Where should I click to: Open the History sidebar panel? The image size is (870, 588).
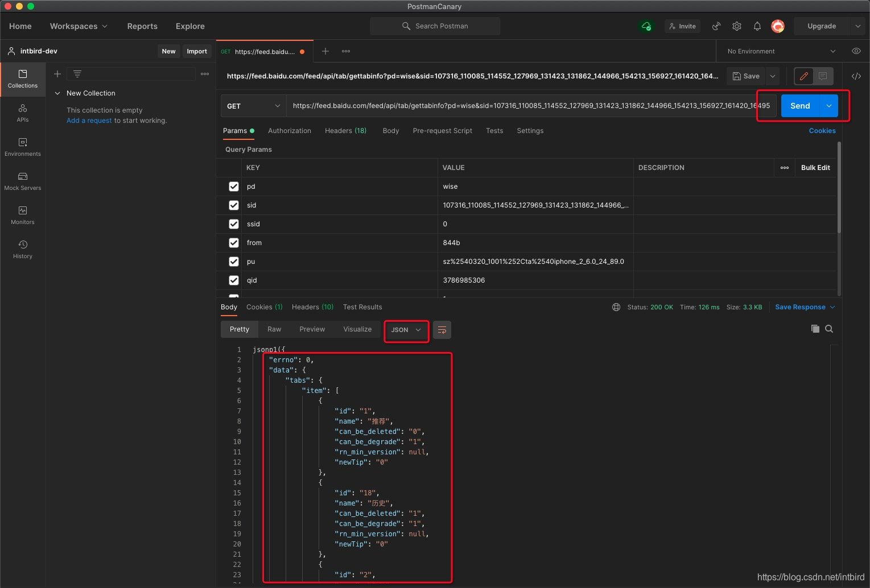(23, 250)
